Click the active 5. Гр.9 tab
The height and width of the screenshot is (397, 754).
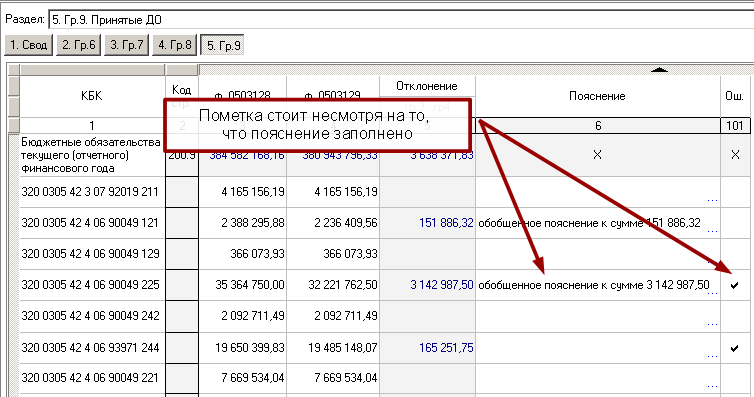pos(223,45)
